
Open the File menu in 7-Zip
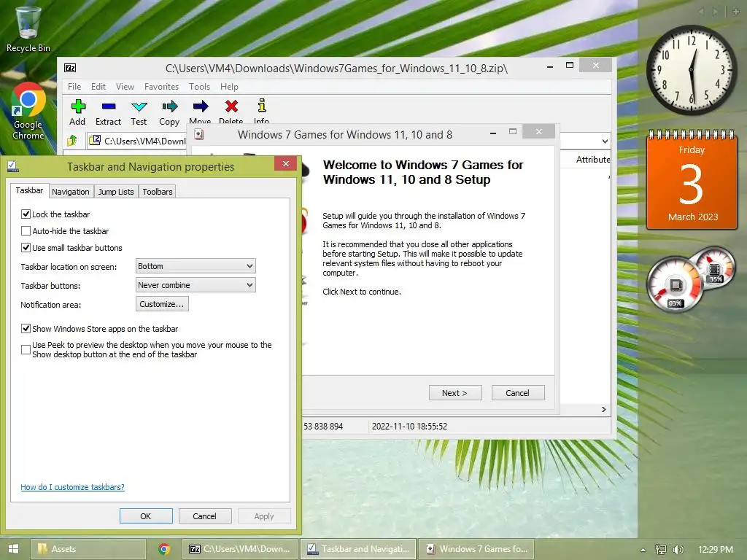pos(74,87)
